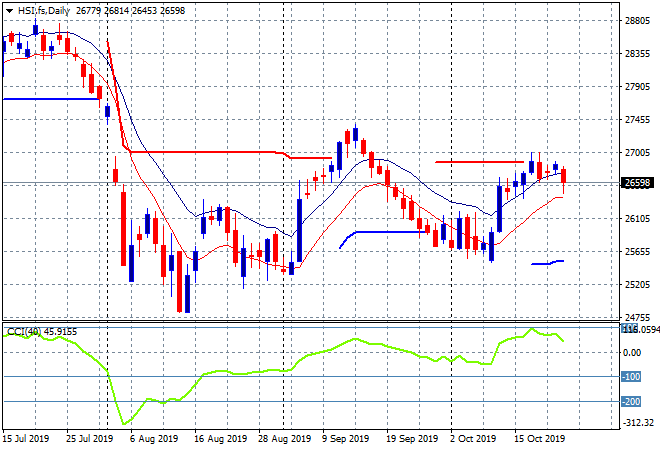Select the blue horizontal line in July
The height and width of the screenshot is (450, 660).
coord(51,99)
